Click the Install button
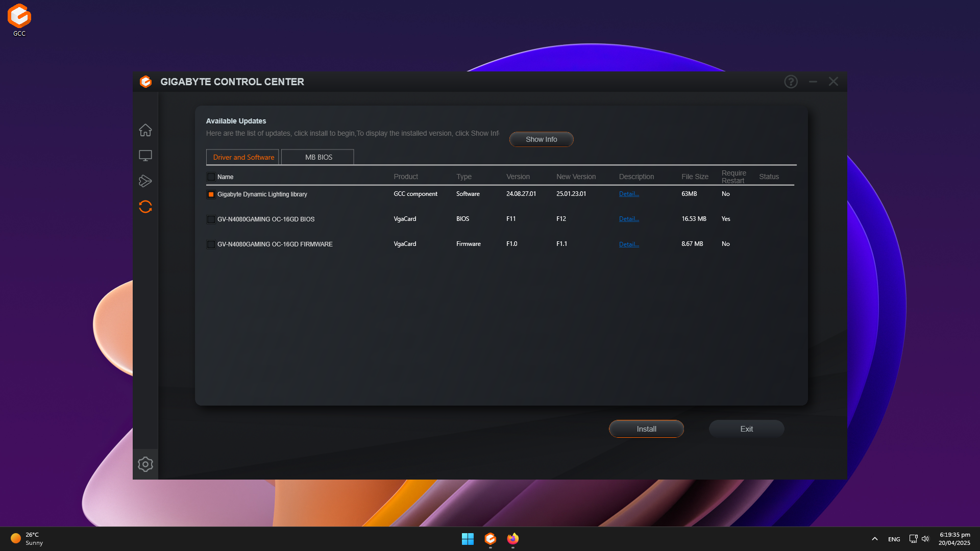 tap(646, 429)
